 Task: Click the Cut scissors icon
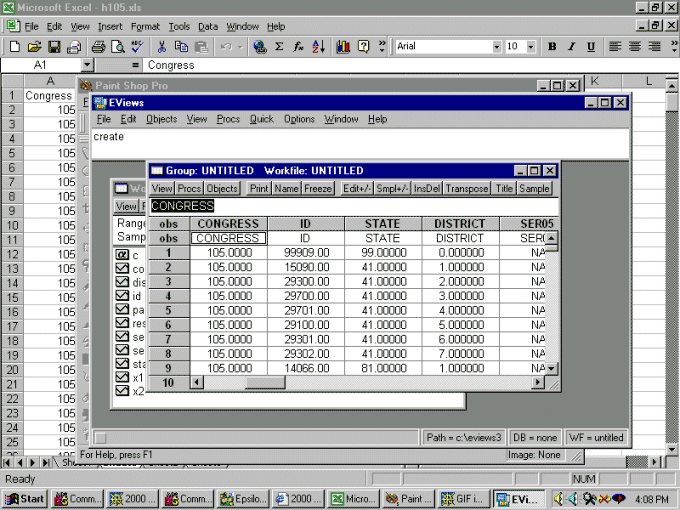point(161,46)
